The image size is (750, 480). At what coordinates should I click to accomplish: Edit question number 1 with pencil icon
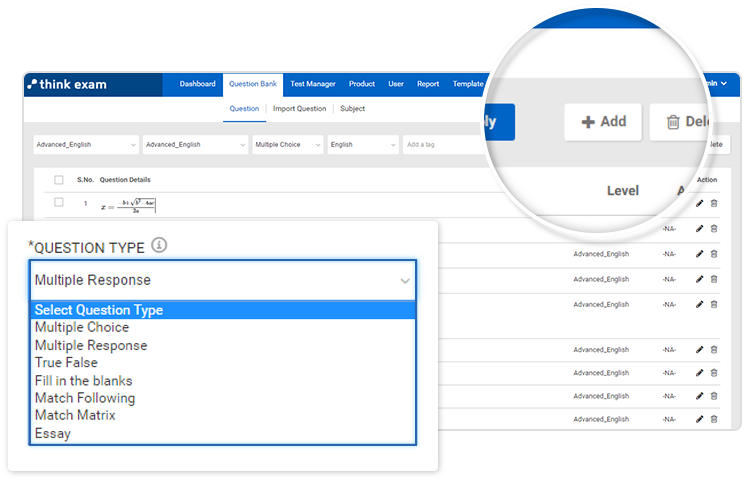click(699, 203)
